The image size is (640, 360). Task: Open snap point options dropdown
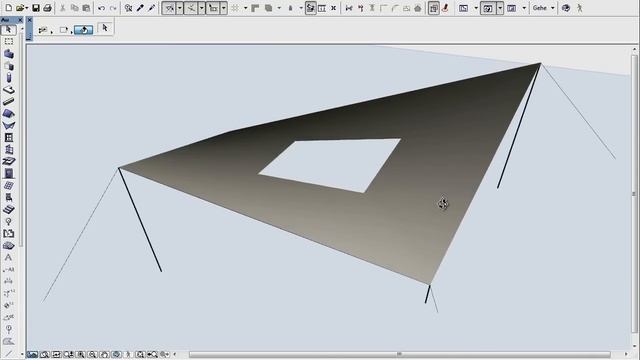point(202,8)
